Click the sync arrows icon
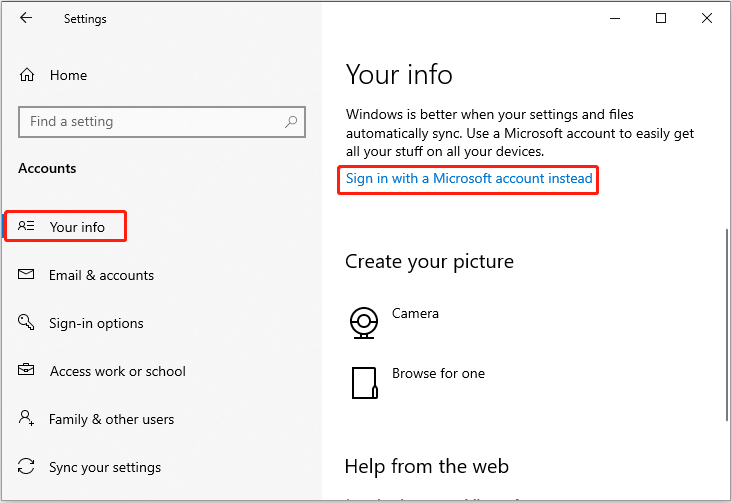Image resolution: width=732 pixels, height=503 pixels. pos(26,466)
